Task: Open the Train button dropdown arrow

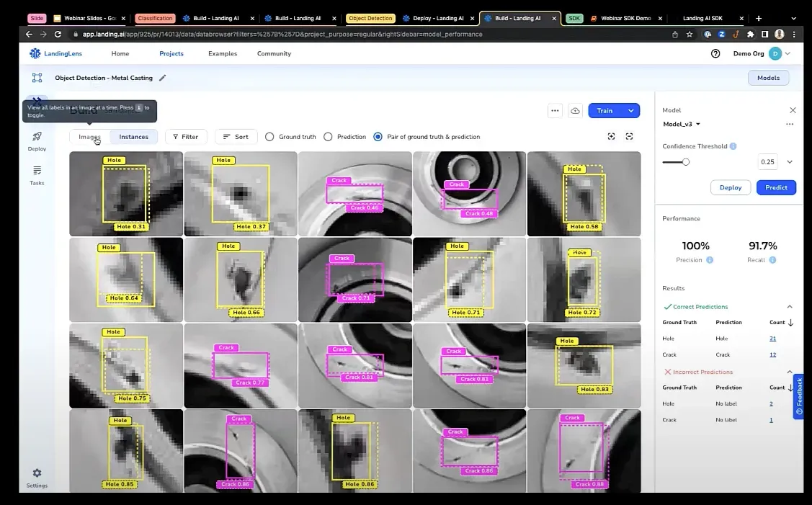Action: pyautogui.click(x=630, y=111)
